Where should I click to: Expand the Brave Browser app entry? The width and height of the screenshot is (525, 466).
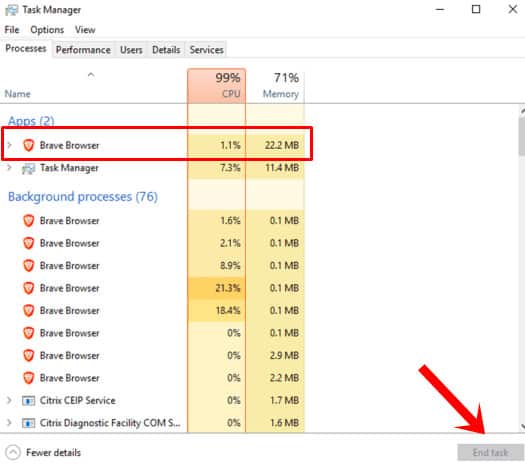9,145
